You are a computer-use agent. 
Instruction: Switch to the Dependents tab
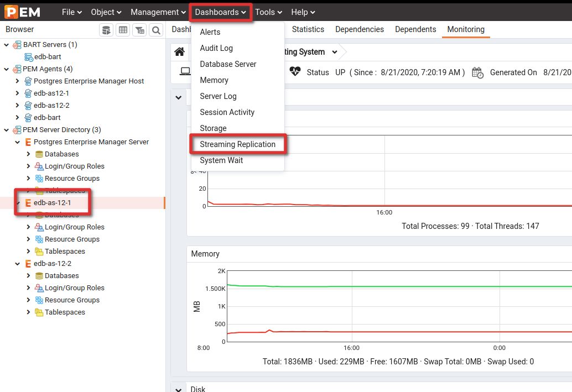415,29
